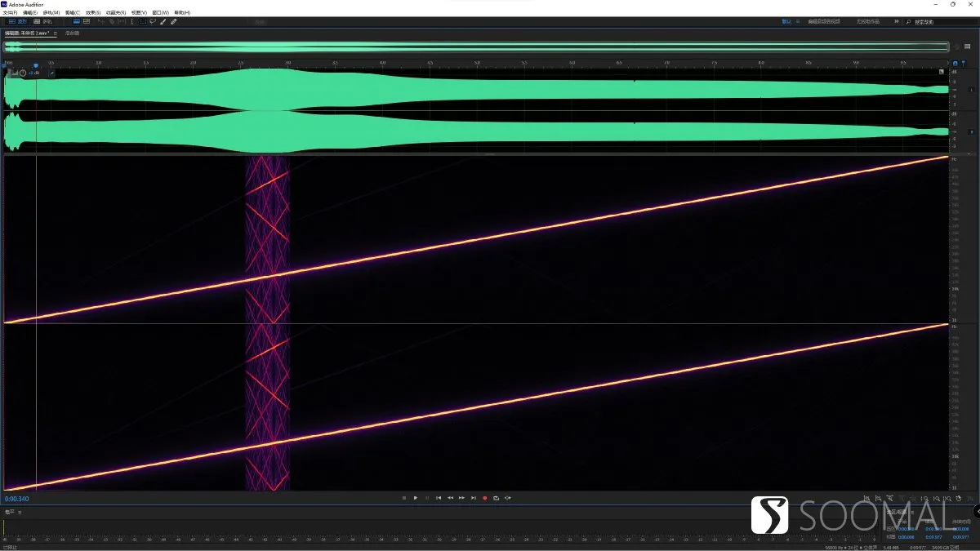Click the overview navigator waveform
Screen dimensions: 980x551
[x=476, y=47]
